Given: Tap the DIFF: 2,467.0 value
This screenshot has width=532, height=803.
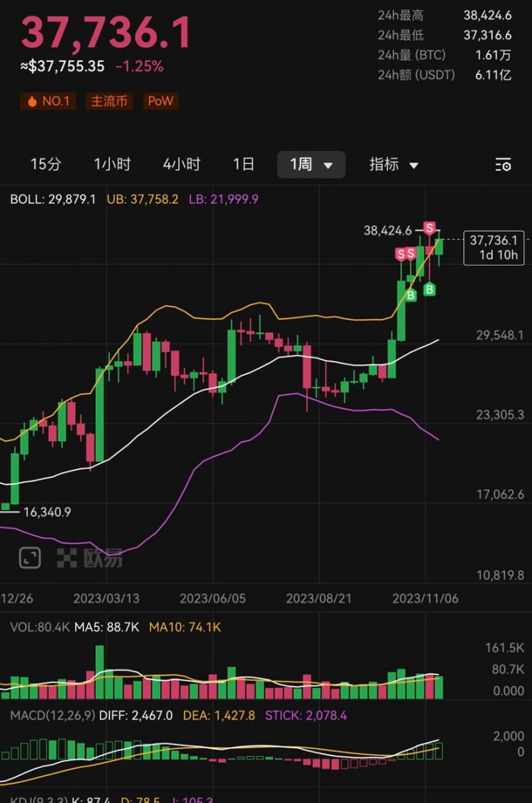Looking at the screenshot, I should click(135, 716).
